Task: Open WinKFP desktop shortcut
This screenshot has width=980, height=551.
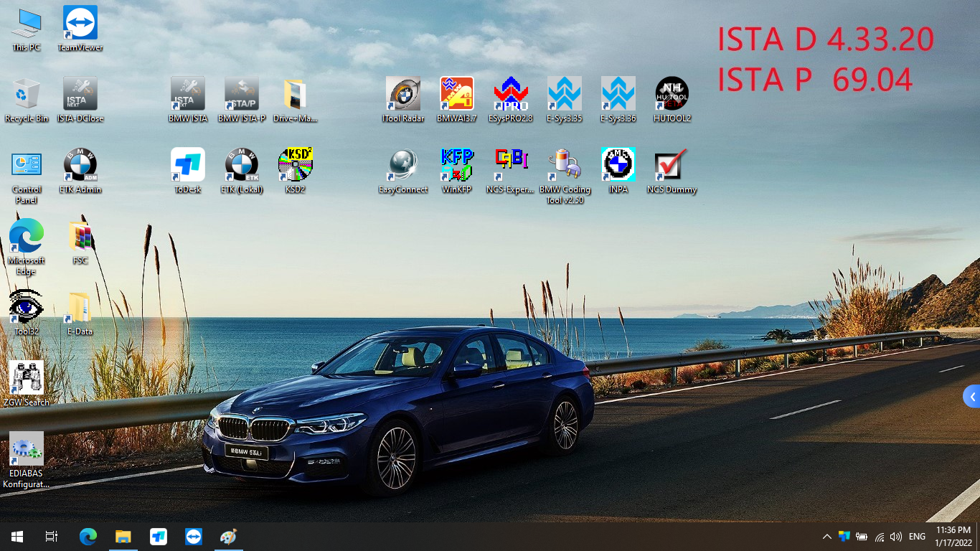Action: point(457,171)
